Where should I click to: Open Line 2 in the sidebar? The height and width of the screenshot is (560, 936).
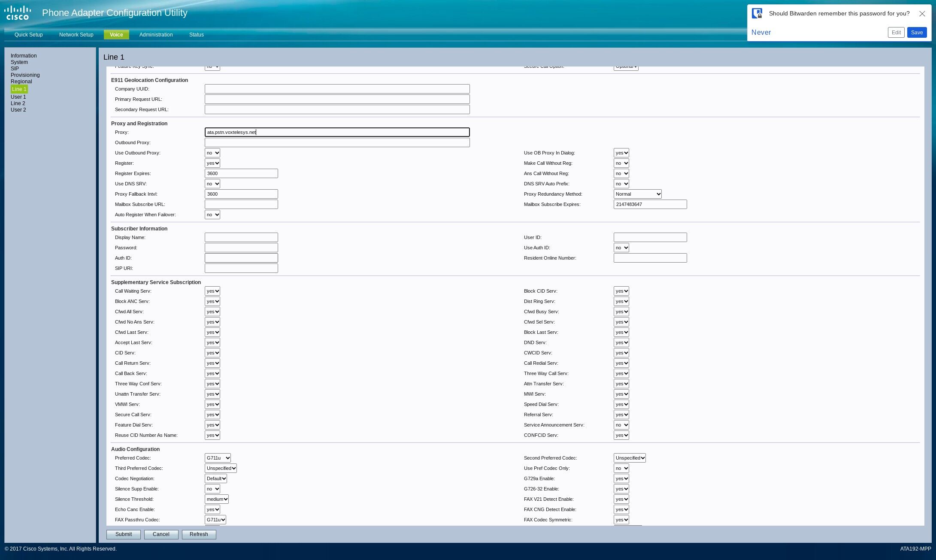click(x=18, y=103)
